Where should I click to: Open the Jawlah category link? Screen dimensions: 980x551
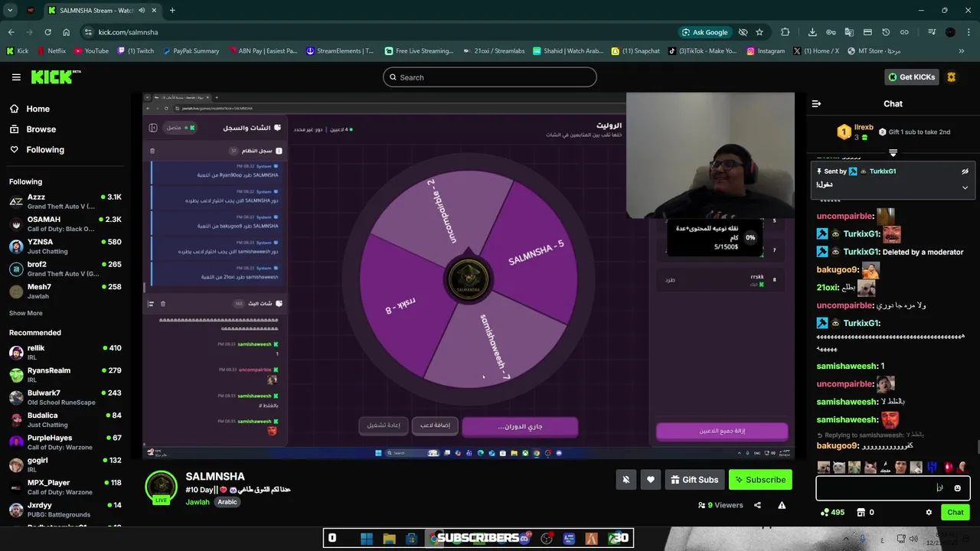tap(198, 502)
